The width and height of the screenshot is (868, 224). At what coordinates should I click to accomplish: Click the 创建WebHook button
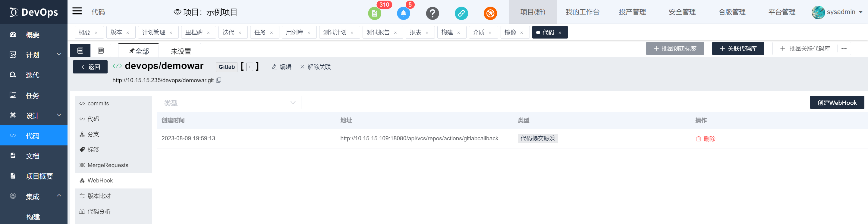[837, 103]
